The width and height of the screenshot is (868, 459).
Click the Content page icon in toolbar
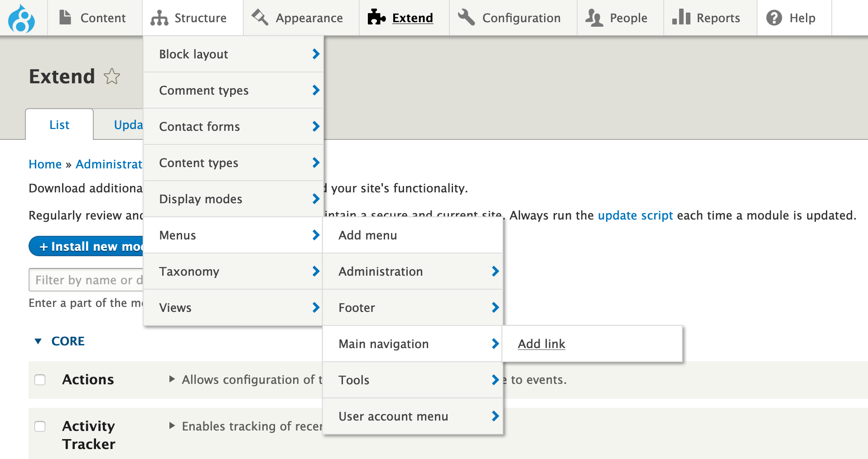[x=66, y=18]
